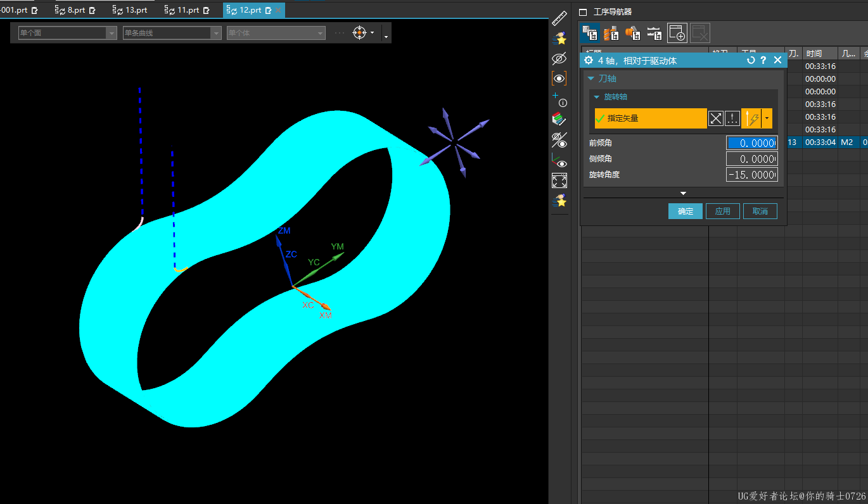Collapse the 刀轴 section
868x504 pixels.
point(591,79)
